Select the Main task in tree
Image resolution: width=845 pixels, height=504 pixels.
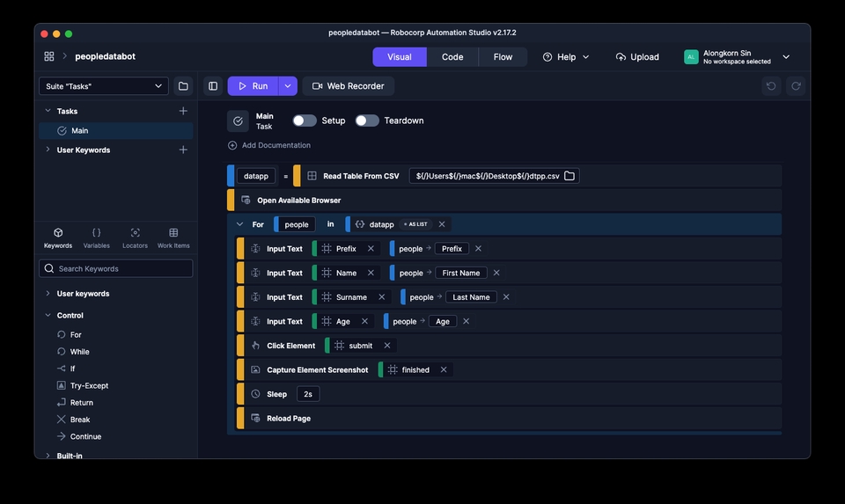[116, 131]
